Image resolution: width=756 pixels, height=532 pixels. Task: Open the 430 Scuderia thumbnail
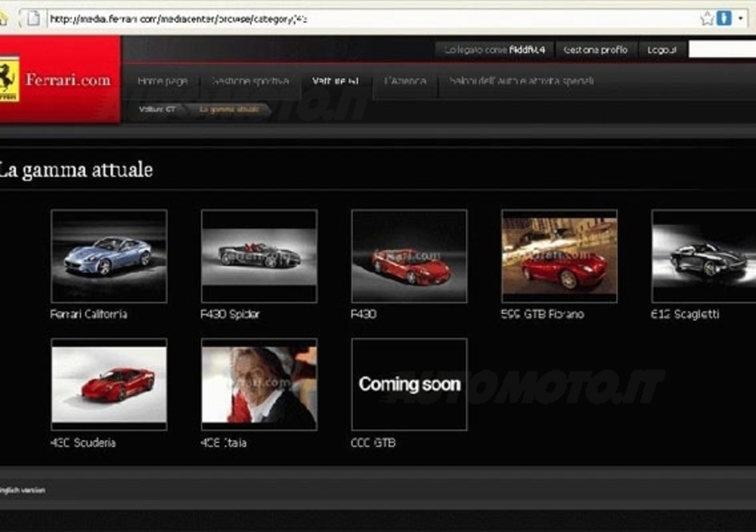coord(109,384)
